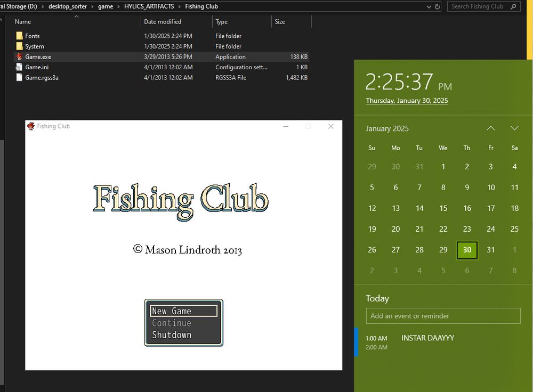
Task: Select calendar day 25
Action: (x=515, y=230)
